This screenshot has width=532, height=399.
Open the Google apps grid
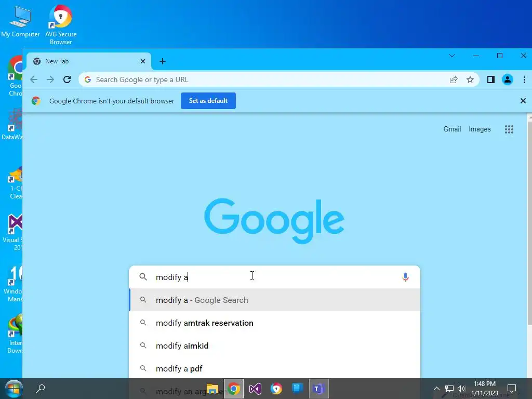pyautogui.click(x=509, y=129)
